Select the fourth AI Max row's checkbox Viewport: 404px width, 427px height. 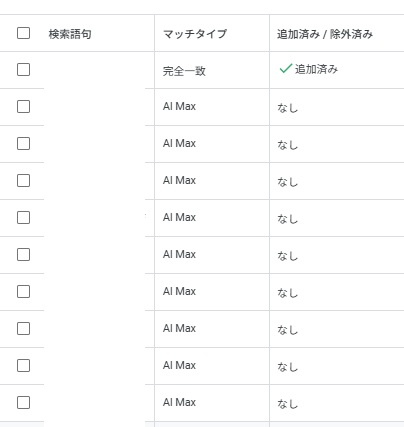pos(23,218)
